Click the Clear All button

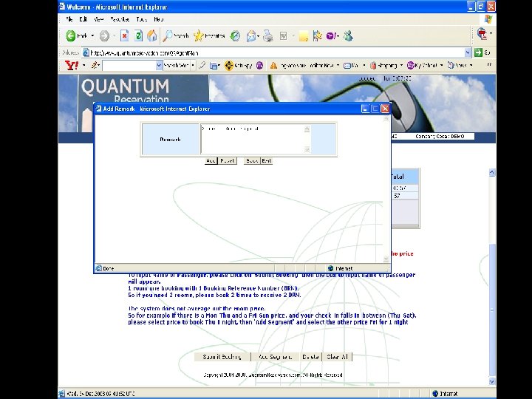tap(337, 357)
